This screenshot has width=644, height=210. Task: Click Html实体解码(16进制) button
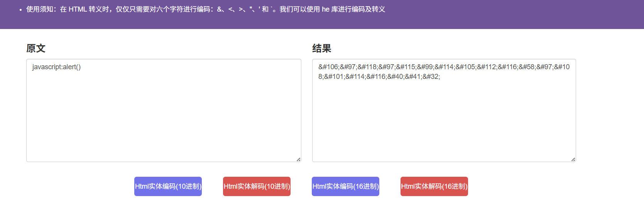point(434,186)
